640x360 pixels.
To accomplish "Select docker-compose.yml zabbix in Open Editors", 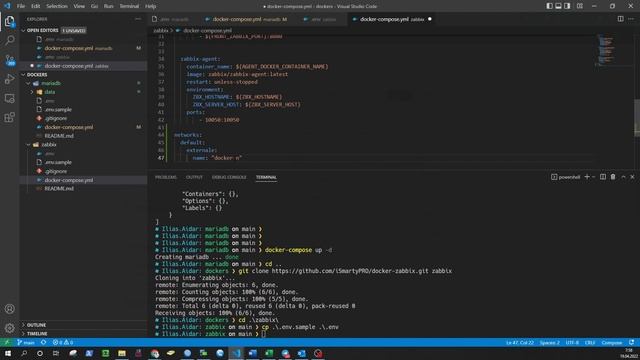I will pyautogui.click(x=84, y=66).
